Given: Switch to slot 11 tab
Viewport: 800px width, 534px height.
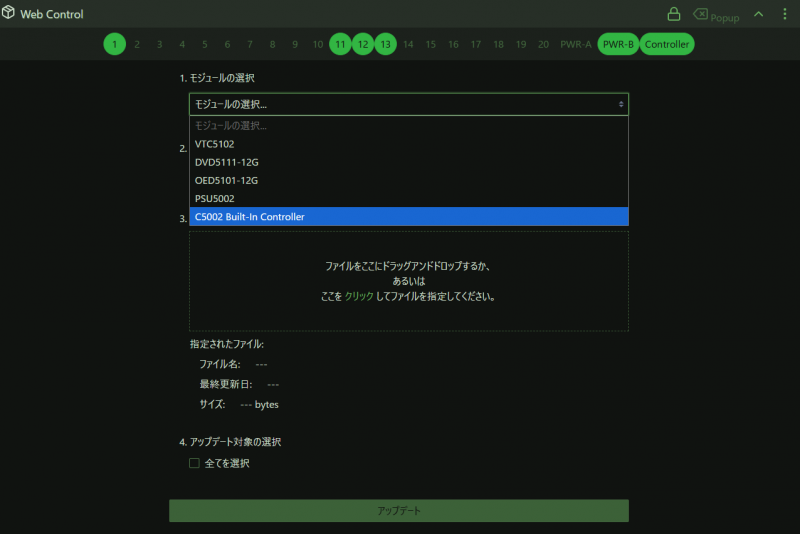Looking at the screenshot, I should (x=340, y=44).
